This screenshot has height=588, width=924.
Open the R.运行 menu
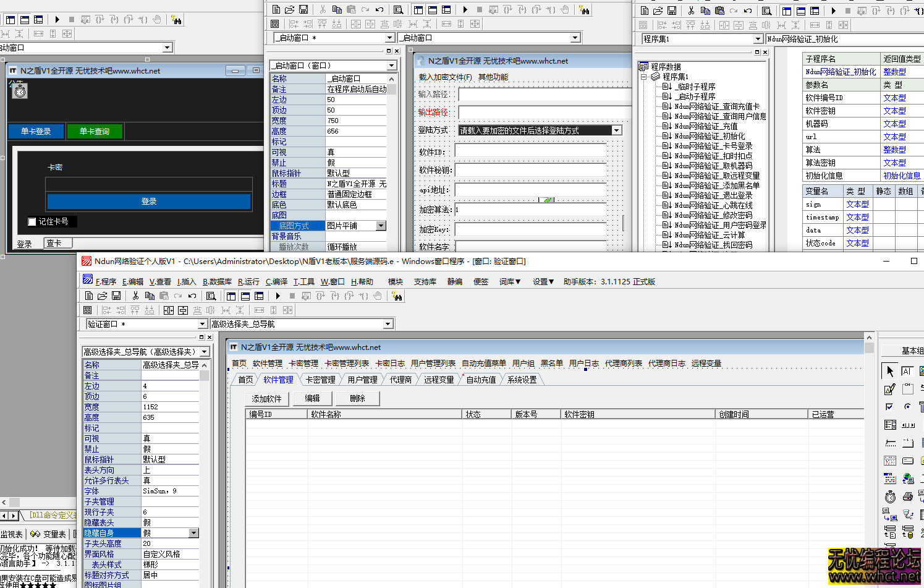[248, 282]
